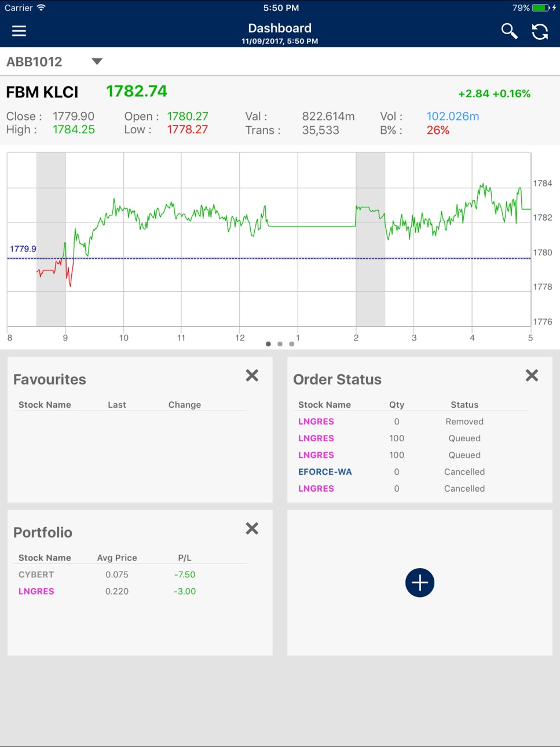Sort Order Status by Status column header
The height and width of the screenshot is (747, 560).
coord(464,405)
